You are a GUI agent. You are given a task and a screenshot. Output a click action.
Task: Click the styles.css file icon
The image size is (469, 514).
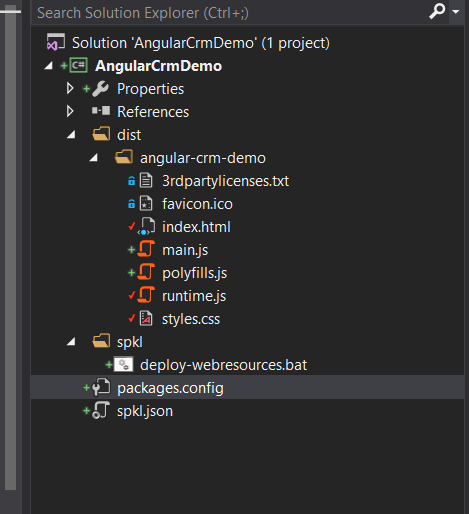(x=146, y=318)
